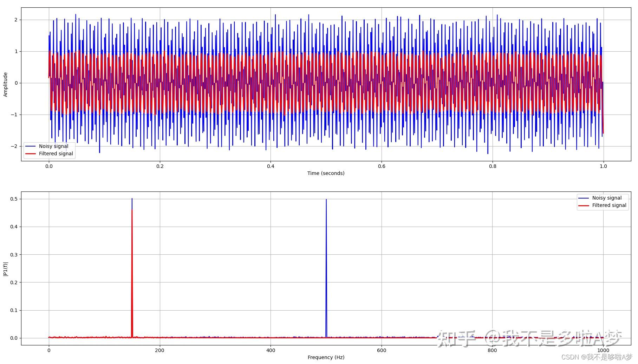Viewport: 638px width, 364px height.
Task: Click the 400 tick label on frequency axis
Action: click(x=271, y=350)
